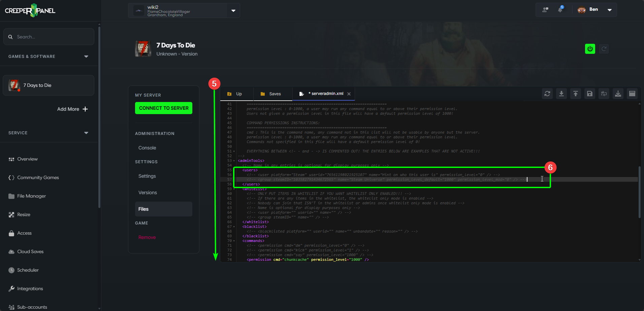The height and width of the screenshot is (311, 644).
Task: Open the notifications bell icon
Action: [x=560, y=9]
